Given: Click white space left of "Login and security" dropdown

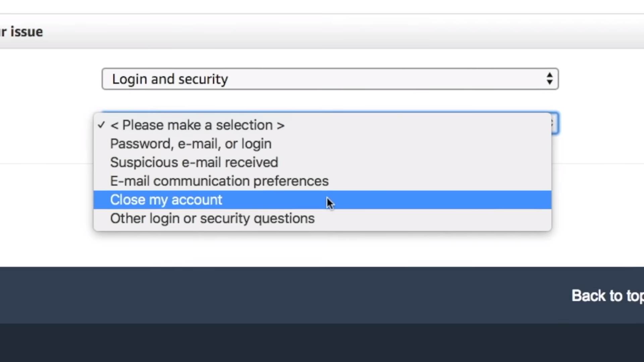Looking at the screenshot, I should [50, 79].
